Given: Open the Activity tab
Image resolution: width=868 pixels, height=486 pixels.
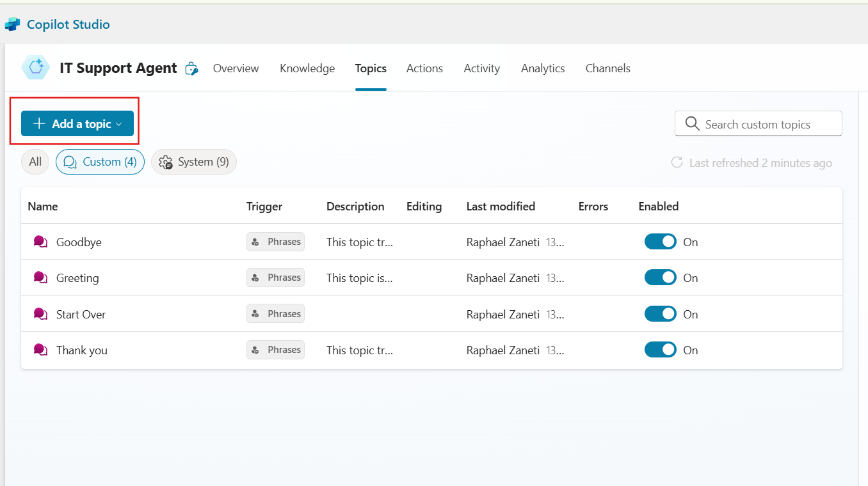Looking at the screenshot, I should coord(482,68).
